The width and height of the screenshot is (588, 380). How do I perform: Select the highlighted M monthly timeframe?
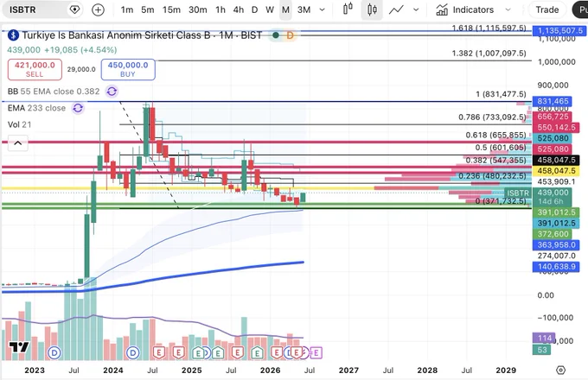[x=285, y=9]
